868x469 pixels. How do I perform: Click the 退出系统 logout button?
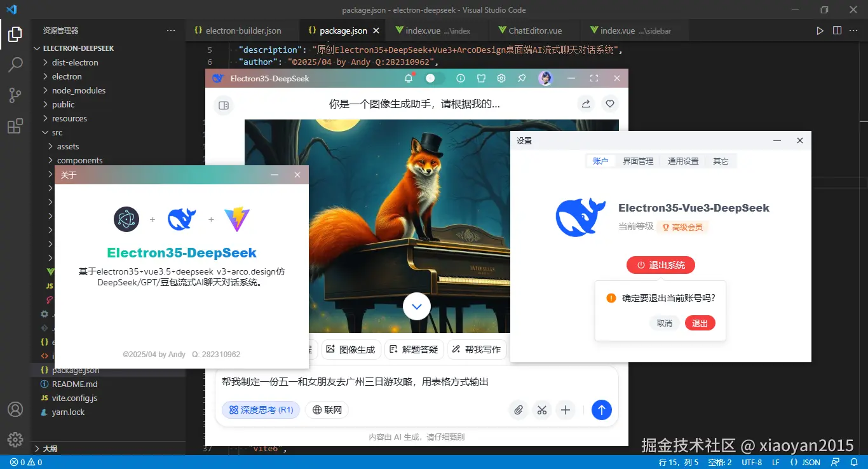coord(660,266)
